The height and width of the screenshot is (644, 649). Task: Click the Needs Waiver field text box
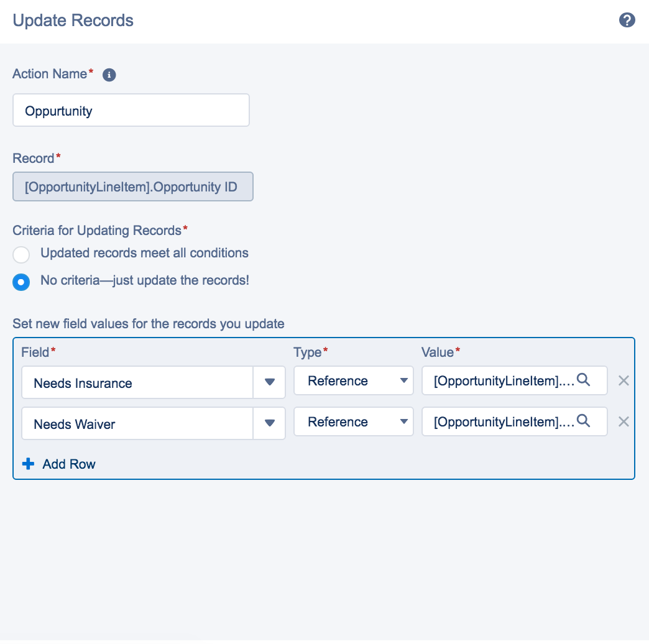137,423
